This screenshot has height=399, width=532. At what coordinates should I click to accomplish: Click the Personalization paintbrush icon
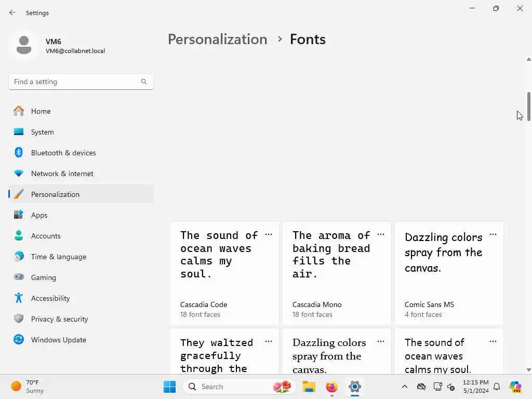click(19, 194)
